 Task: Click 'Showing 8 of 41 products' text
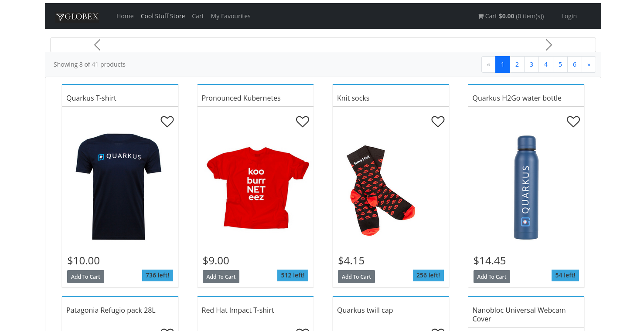point(89,64)
